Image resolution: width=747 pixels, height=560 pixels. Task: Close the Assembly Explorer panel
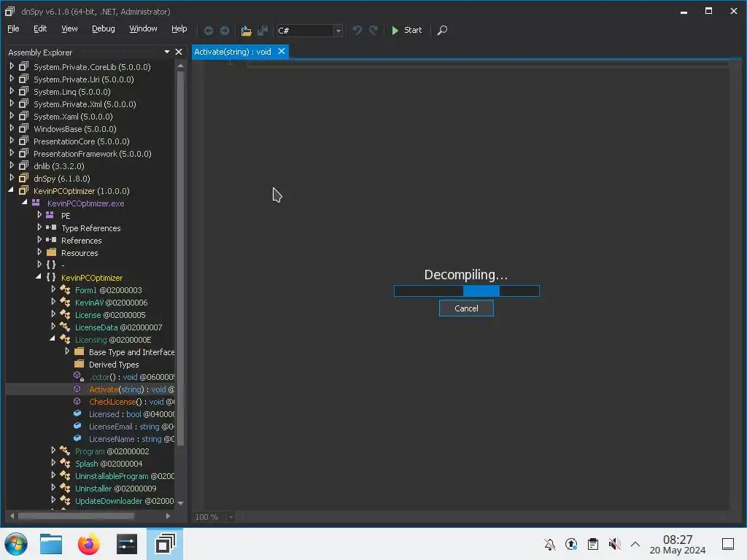coord(179,52)
